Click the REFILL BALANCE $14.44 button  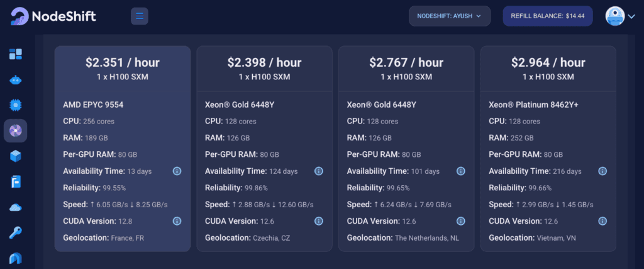point(548,16)
